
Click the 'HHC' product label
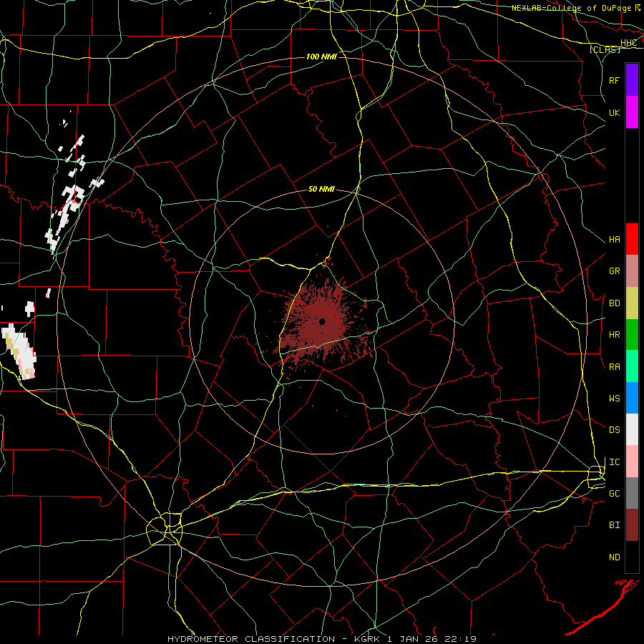tap(628, 43)
